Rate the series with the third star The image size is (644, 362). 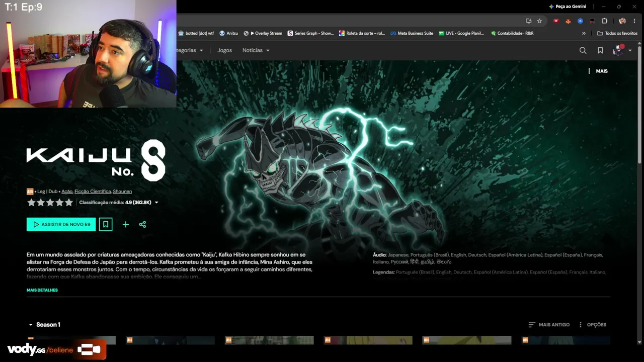(50, 203)
